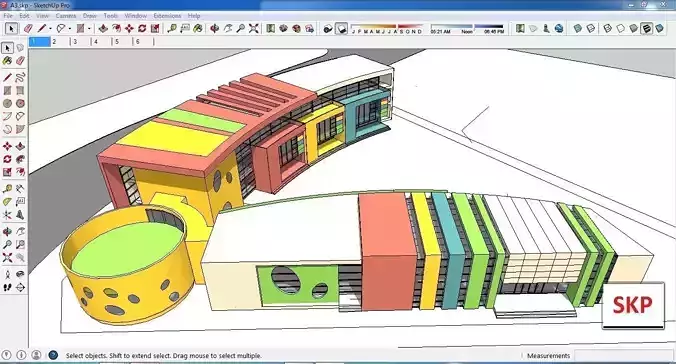
Task: Open the Help menu
Action: point(194,16)
